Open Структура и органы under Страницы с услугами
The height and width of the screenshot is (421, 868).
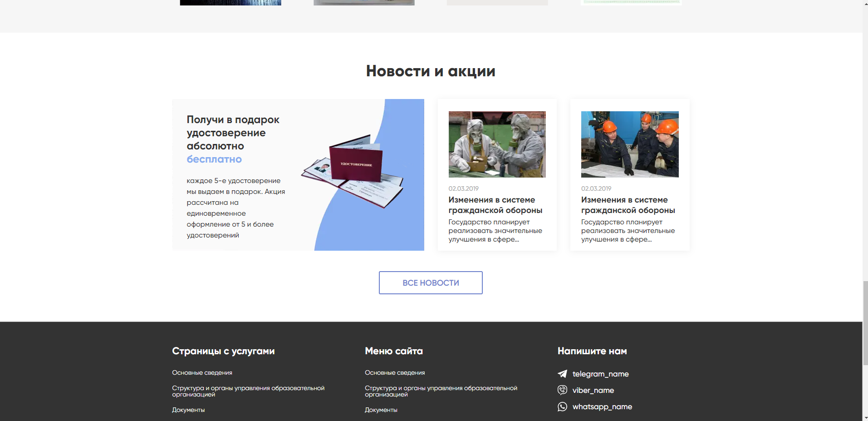(x=248, y=391)
